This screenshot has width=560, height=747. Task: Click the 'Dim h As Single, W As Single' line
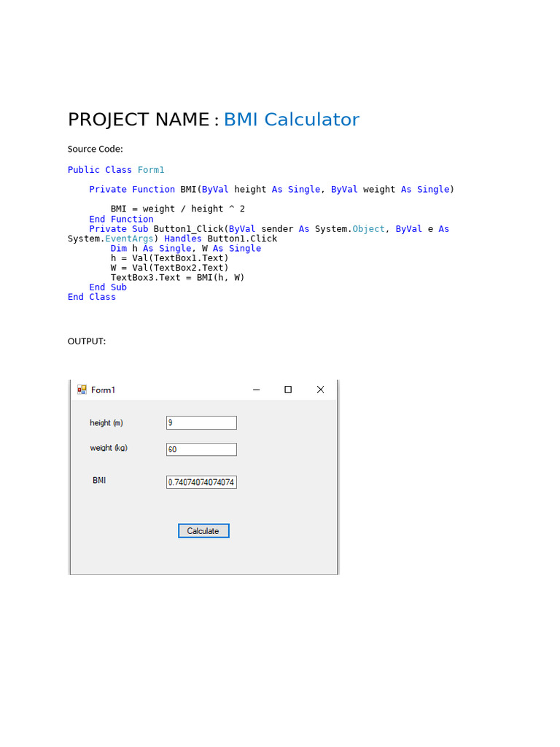click(186, 248)
